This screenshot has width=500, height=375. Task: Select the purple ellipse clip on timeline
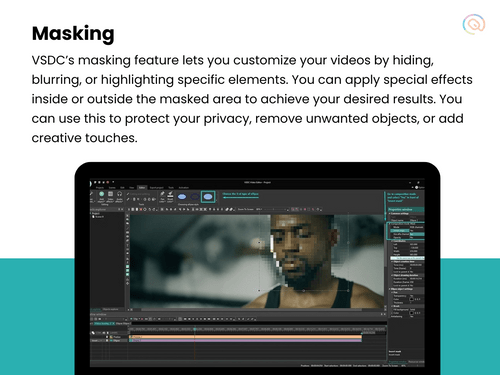tap(245, 340)
